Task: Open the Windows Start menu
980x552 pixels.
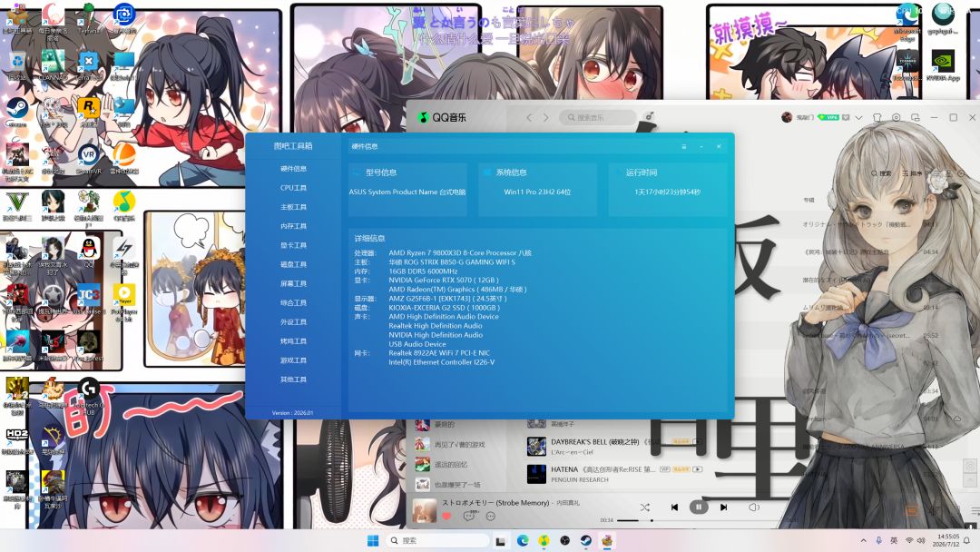Action: pyautogui.click(x=373, y=541)
